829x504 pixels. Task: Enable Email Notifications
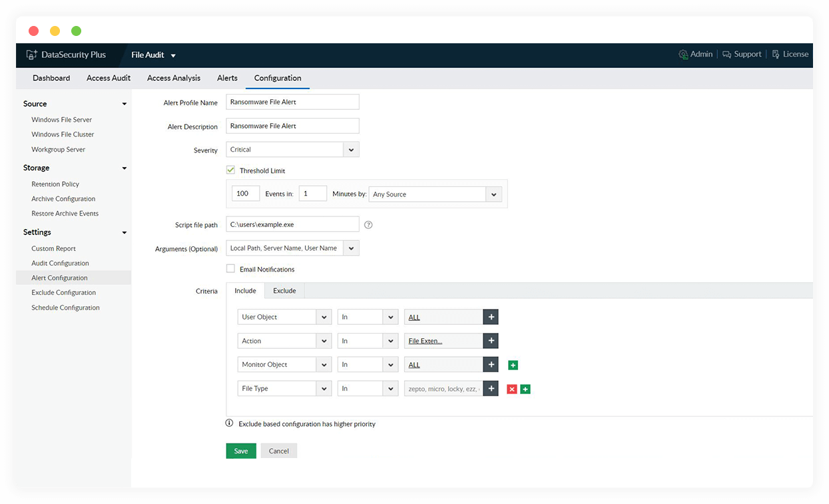click(230, 269)
